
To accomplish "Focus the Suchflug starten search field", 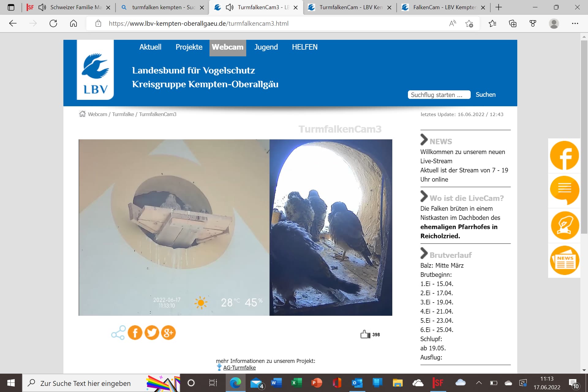I will click(x=439, y=95).
